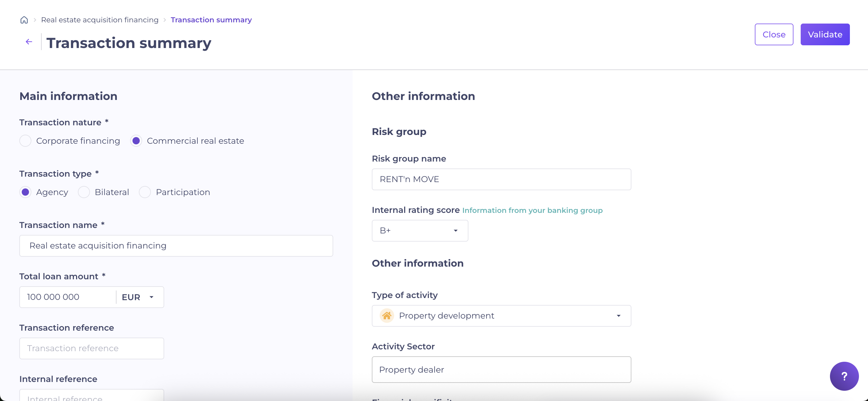Open the Type of activity dropdown
Image resolution: width=868 pixels, height=401 pixels.
[501, 316]
